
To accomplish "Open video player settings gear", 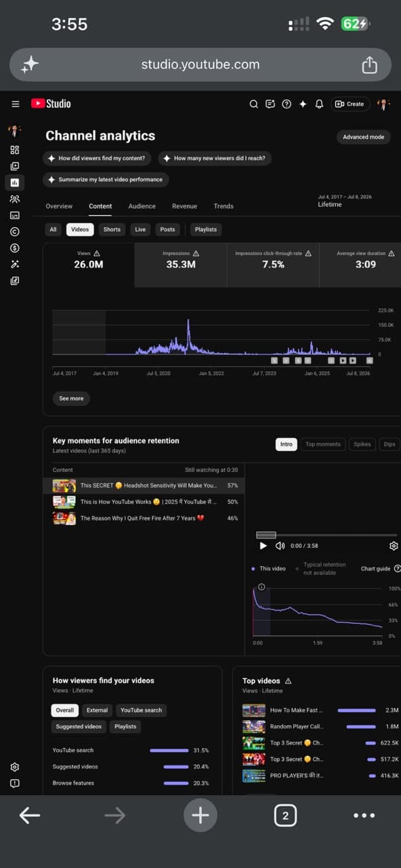I will [x=394, y=546].
